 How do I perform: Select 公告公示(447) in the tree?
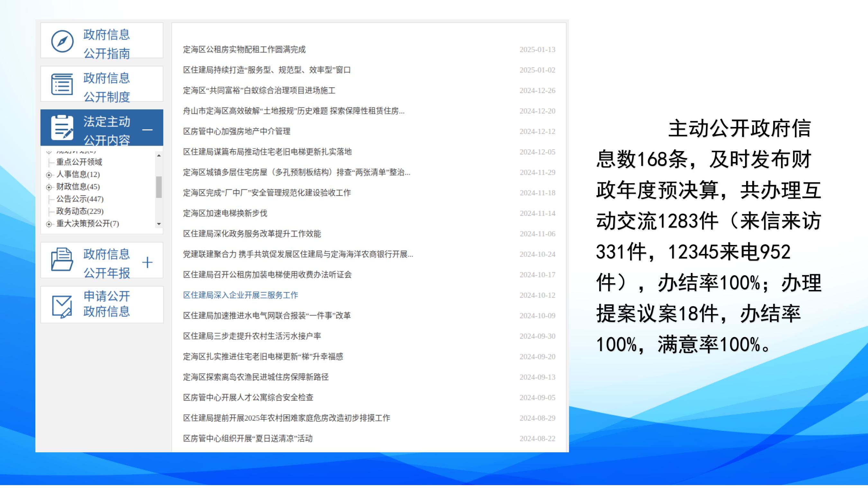[x=80, y=199]
